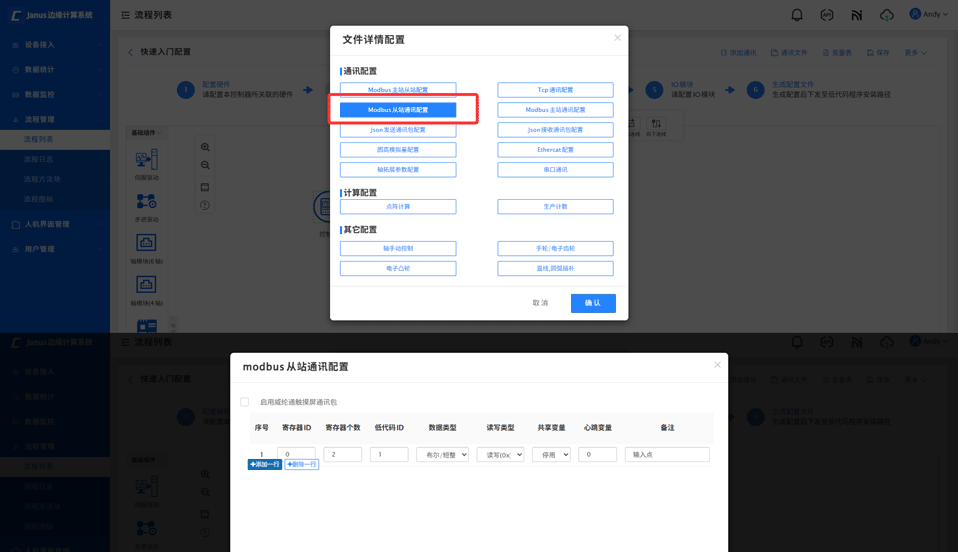Open the 共享变量 dropdown

(551, 455)
